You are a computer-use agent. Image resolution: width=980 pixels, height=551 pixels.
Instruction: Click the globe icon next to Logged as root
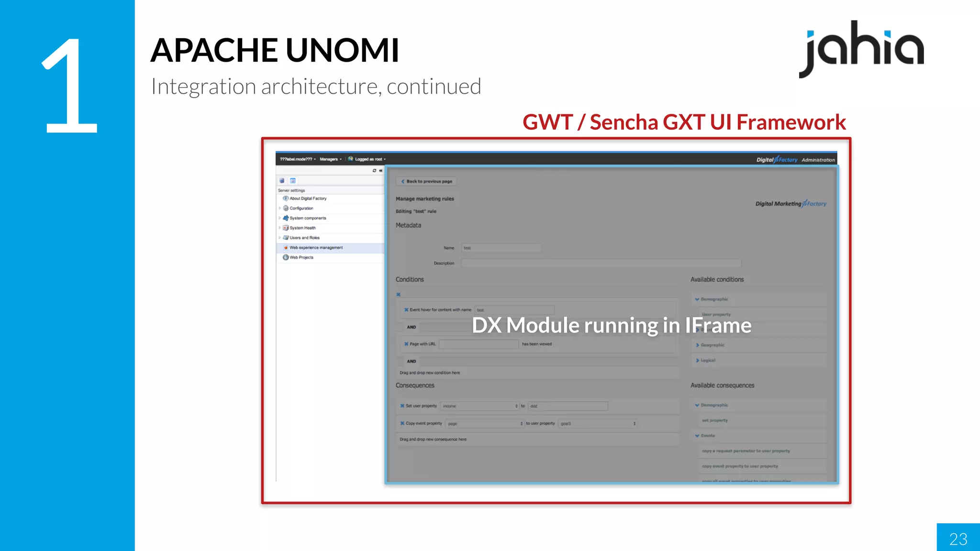click(x=351, y=159)
